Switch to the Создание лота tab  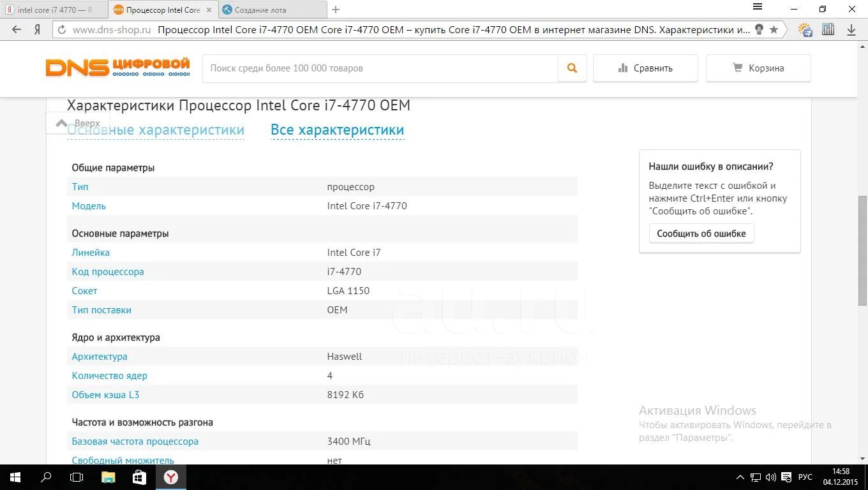(x=272, y=10)
